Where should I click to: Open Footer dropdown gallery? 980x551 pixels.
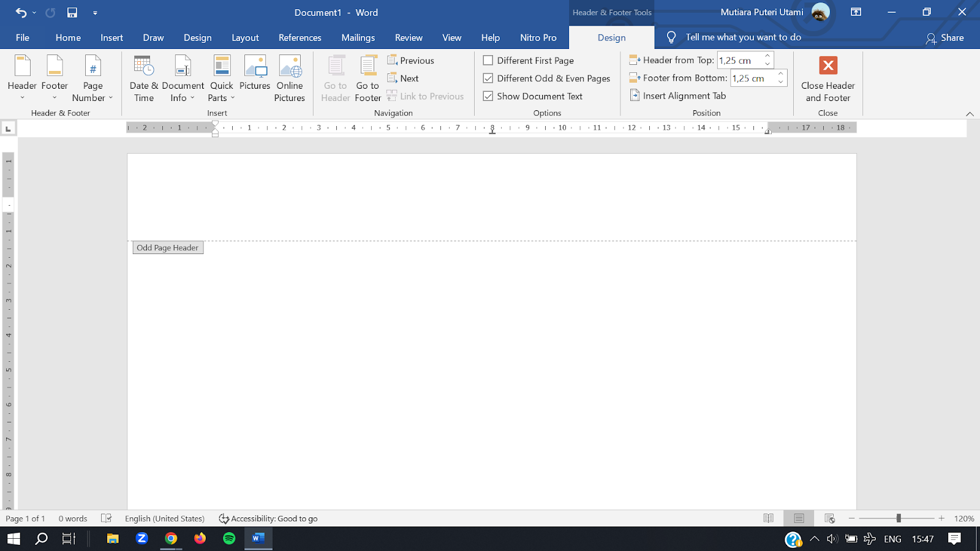(55, 78)
